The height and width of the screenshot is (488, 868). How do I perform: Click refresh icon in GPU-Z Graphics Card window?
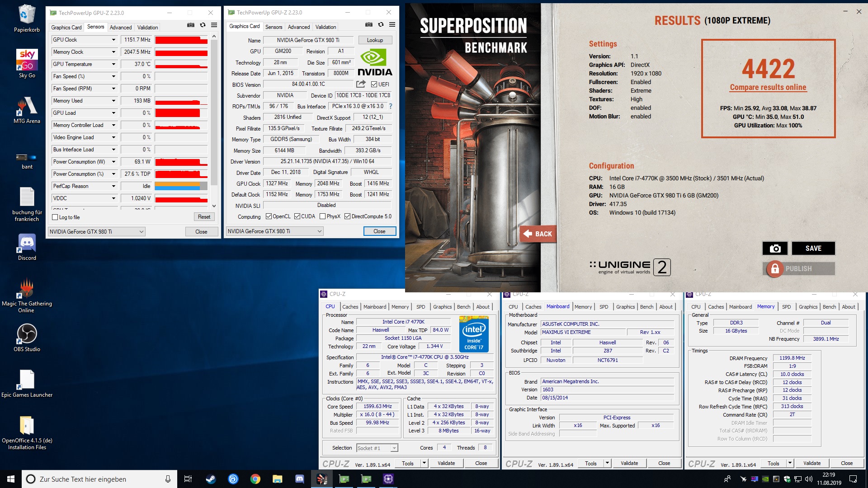381,25
